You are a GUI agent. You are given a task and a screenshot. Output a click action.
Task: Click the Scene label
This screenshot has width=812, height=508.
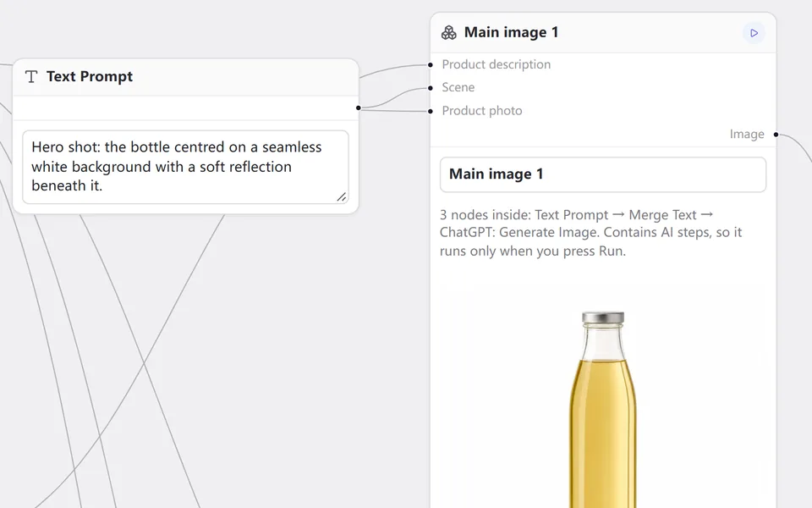point(458,87)
